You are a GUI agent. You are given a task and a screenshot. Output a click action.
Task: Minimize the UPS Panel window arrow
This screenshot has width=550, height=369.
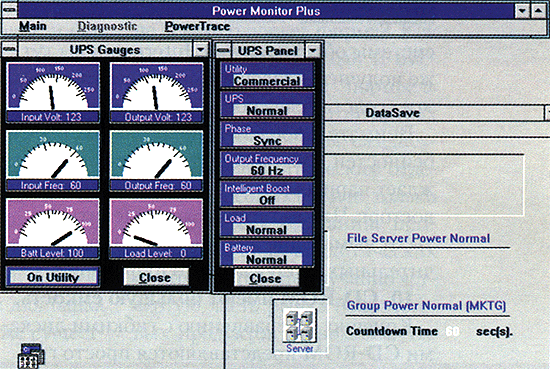312,51
